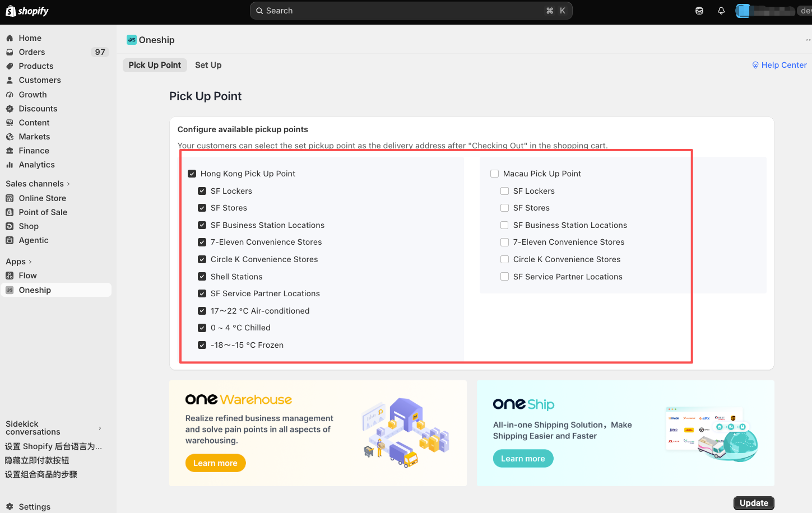Click the Help Center lightbulb icon
This screenshot has height=513, width=812.
755,65
